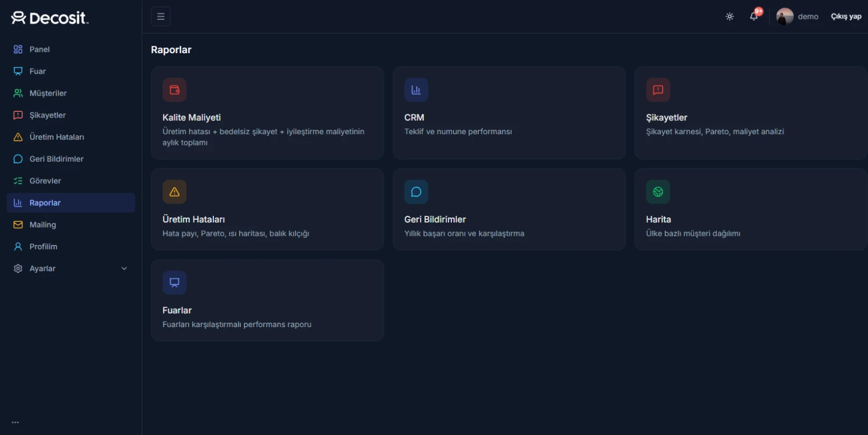Open Geri Bildirimler in sidebar

click(71, 159)
